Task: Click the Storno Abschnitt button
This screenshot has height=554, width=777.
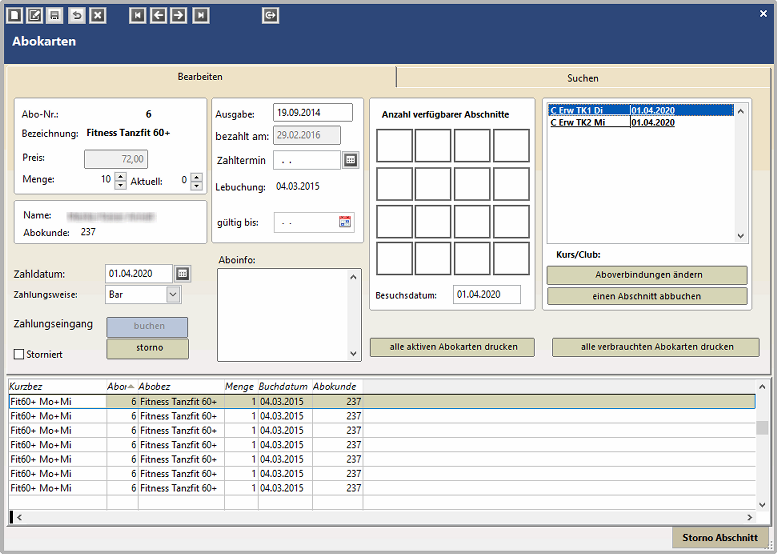Action: [720, 538]
